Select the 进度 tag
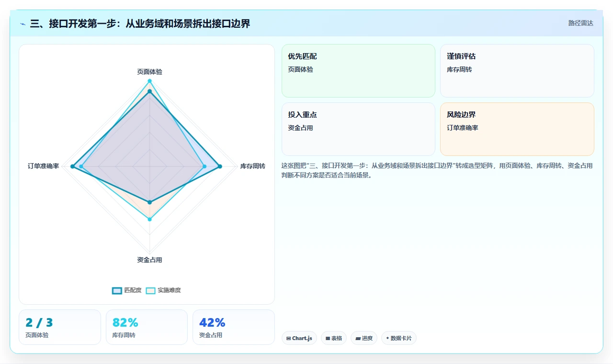Image resolution: width=613 pixels, height=364 pixels. (x=364, y=338)
